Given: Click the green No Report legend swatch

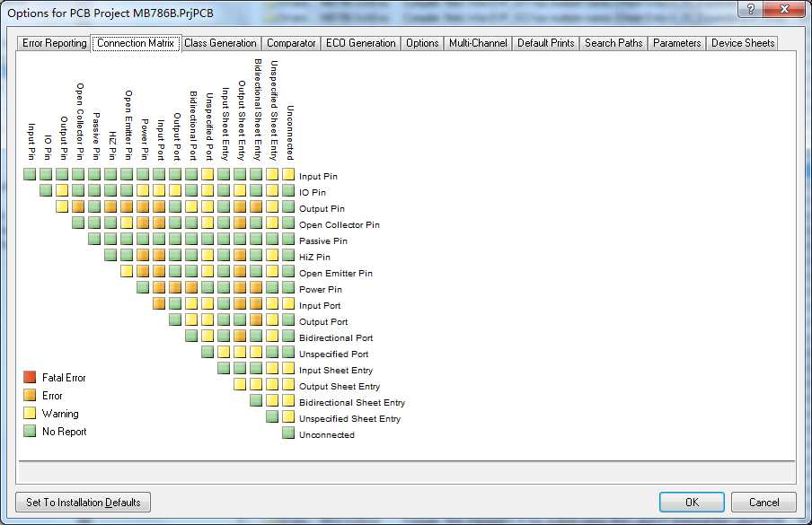Looking at the screenshot, I should (30, 431).
